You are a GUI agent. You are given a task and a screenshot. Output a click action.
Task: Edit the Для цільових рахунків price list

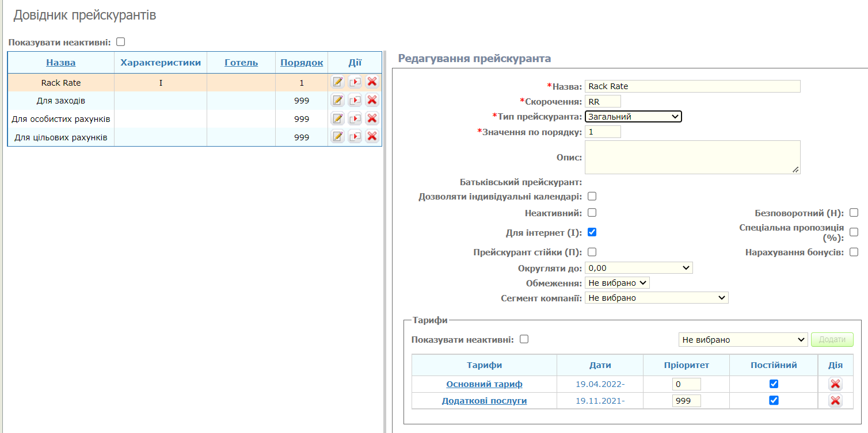[x=337, y=137]
